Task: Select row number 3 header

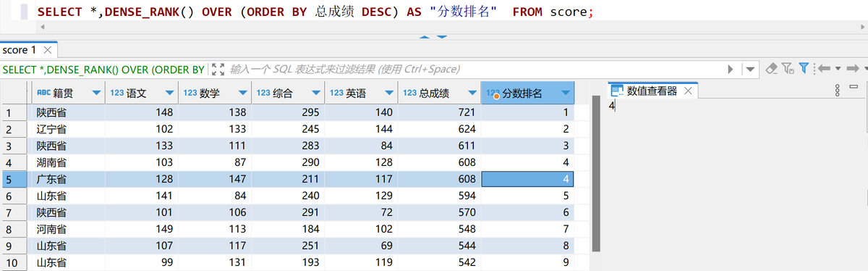Action: [x=14, y=146]
